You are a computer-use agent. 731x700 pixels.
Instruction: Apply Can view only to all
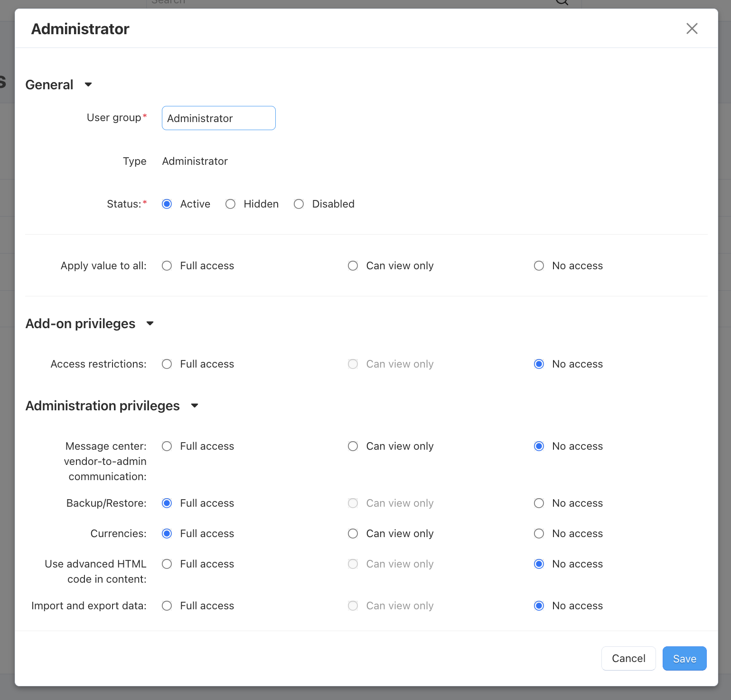pyautogui.click(x=353, y=266)
